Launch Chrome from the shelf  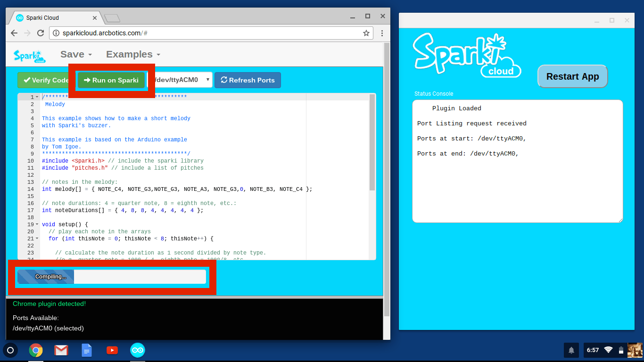[x=36, y=350]
